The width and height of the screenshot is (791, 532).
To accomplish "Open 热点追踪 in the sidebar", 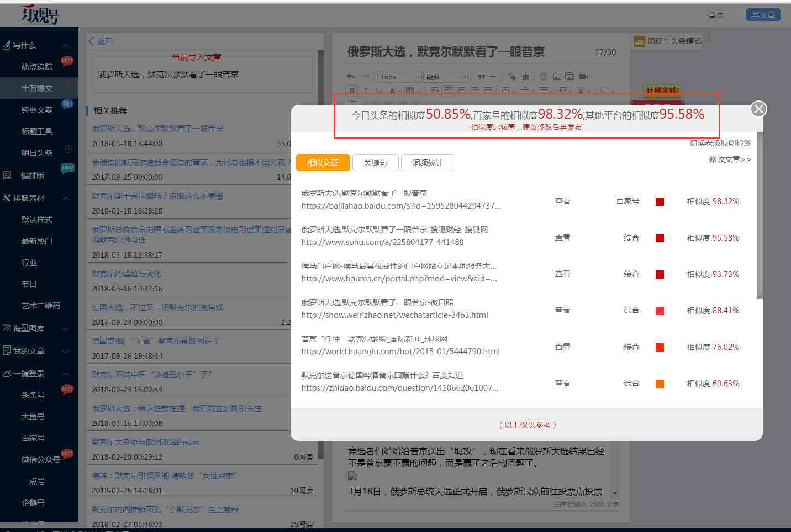I will tap(37, 67).
